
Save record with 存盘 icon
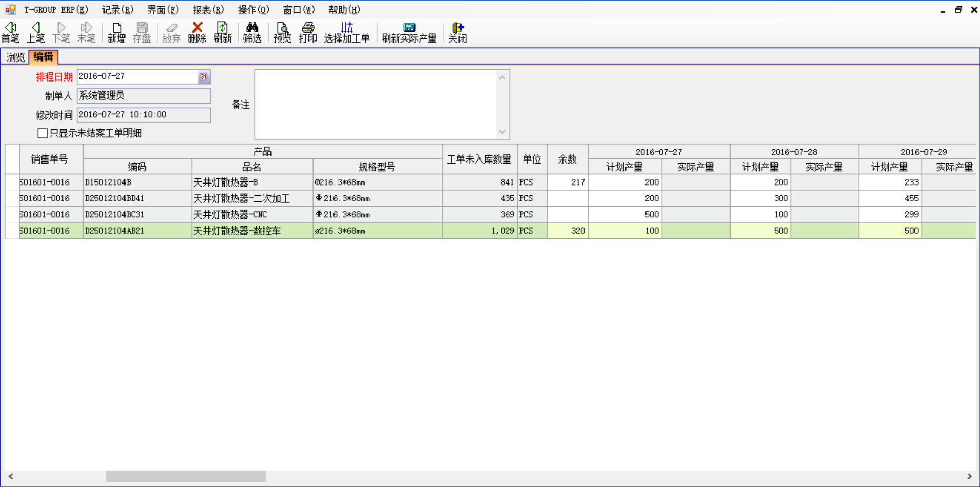click(142, 32)
